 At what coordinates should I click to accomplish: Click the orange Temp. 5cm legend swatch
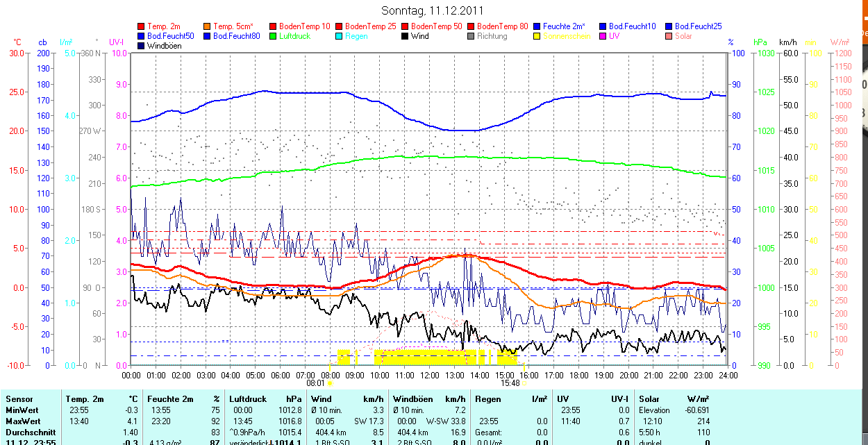[208, 26]
